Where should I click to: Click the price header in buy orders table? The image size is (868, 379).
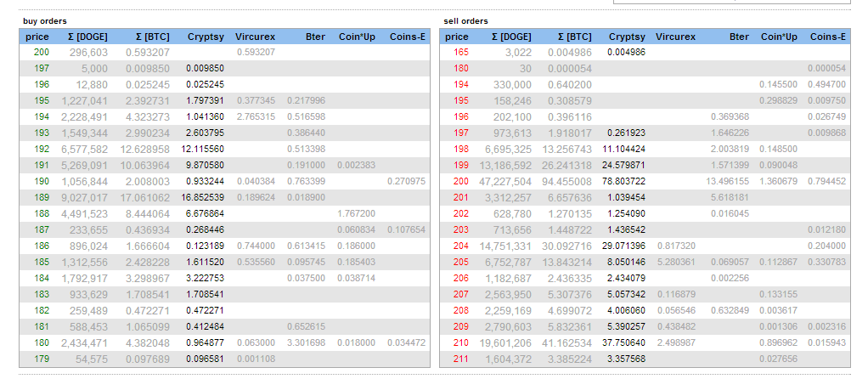coord(37,37)
